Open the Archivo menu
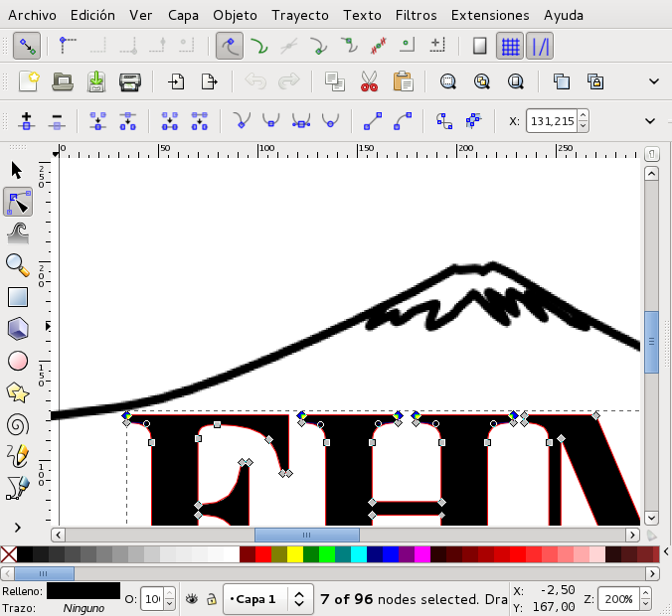672x616 pixels. click(x=32, y=16)
